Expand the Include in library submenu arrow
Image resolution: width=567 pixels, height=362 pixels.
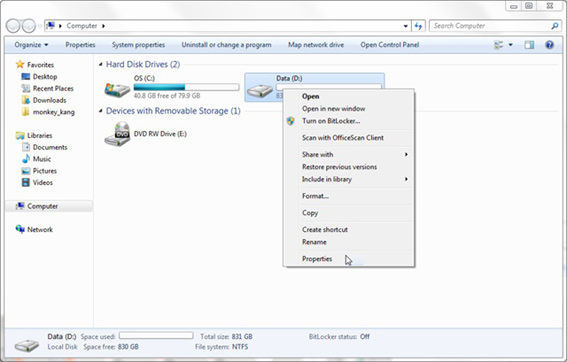coord(406,179)
